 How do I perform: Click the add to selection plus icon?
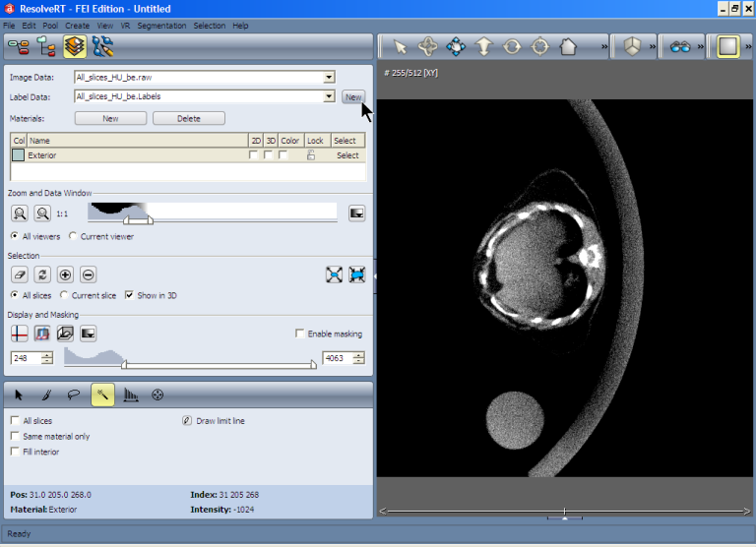point(65,275)
